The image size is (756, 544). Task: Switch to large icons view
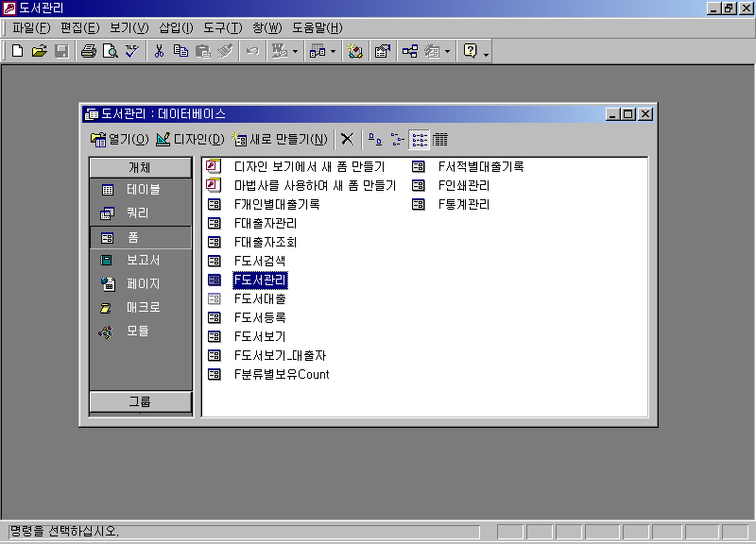[x=375, y=140]
